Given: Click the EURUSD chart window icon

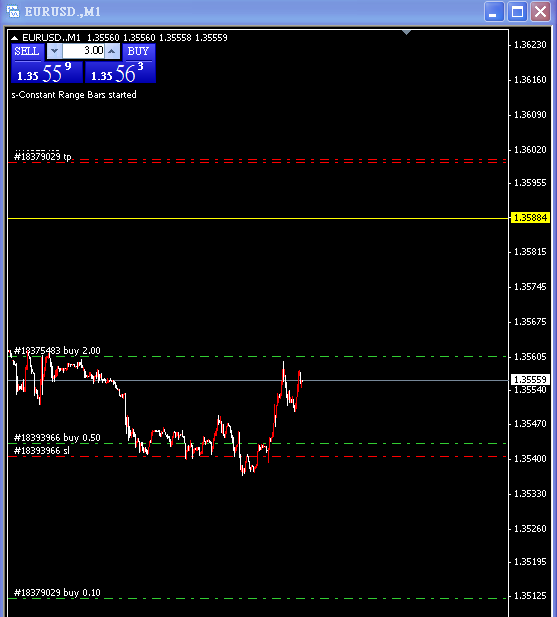Looking at the screenshot, I should pyautogui.click(x=13, y=11).
